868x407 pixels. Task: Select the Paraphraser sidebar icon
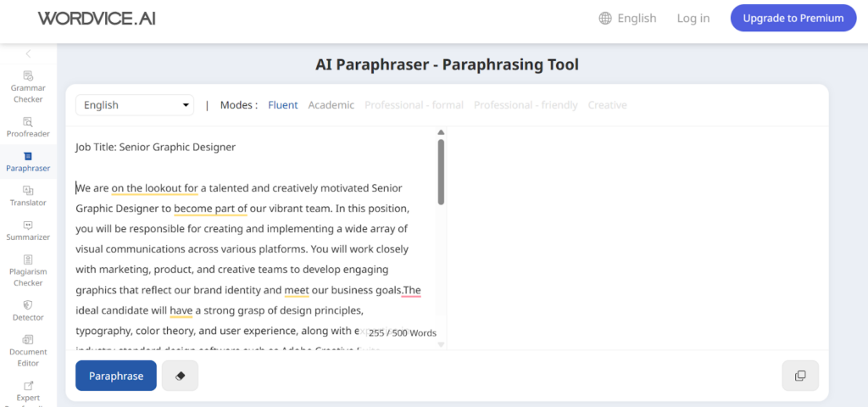click(28, 161)
